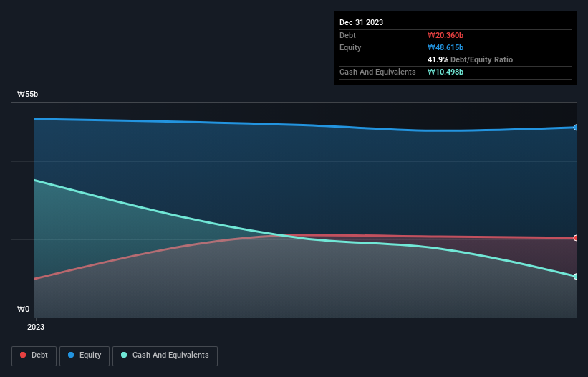588x377 pixels.
Task: Click the blue Equity endpoint marker
Action: 575,128
